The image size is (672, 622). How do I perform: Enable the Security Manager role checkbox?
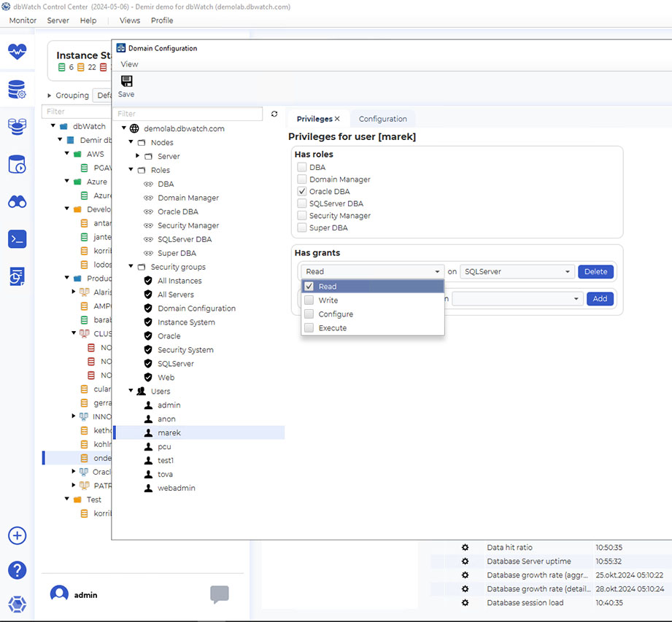click(302, 215)
